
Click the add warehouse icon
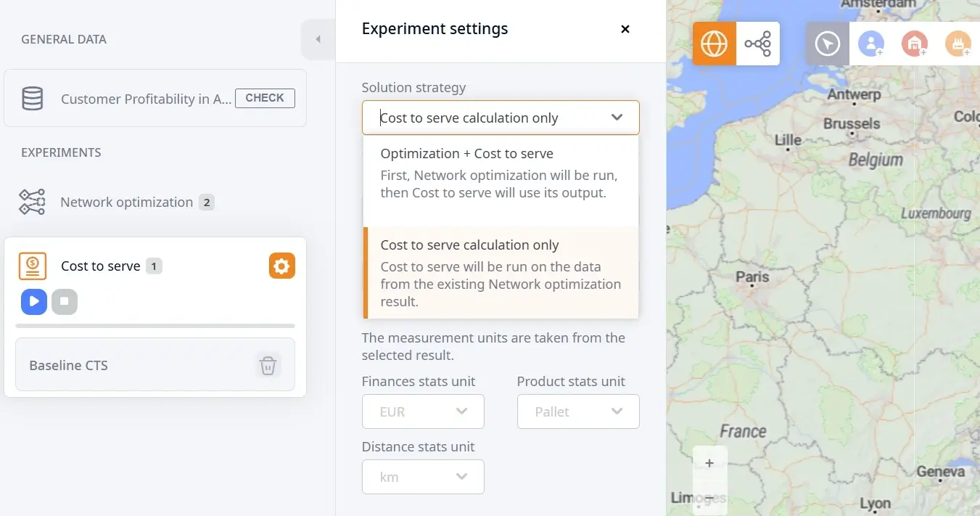click(x=915, y=44)
